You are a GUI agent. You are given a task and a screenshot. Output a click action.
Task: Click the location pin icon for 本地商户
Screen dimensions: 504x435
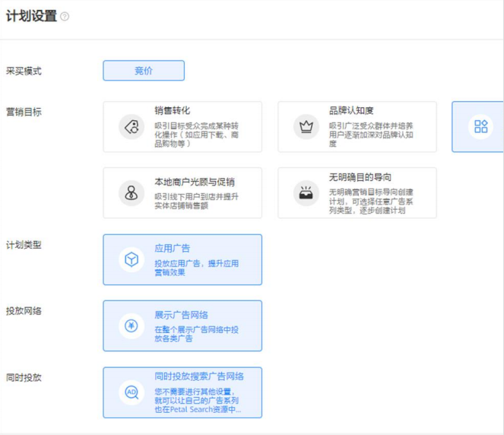(x=132, y=193)
